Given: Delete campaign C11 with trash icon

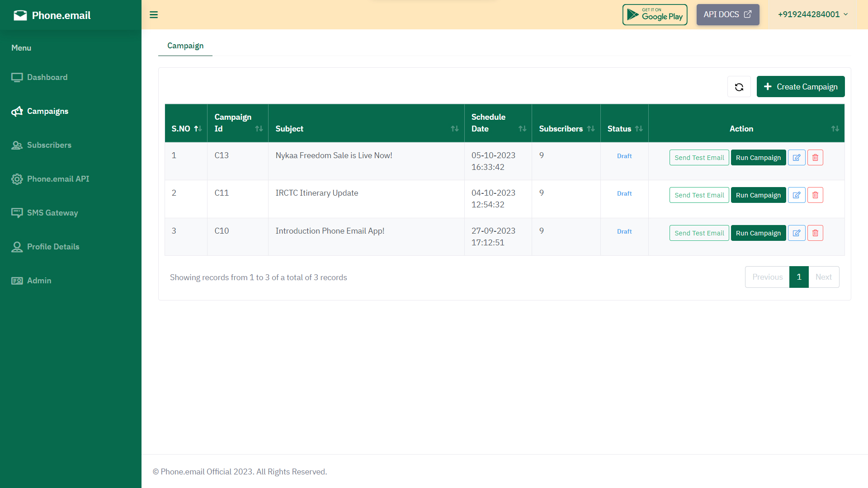Looking at the screenshot, I should click(815, 195).
